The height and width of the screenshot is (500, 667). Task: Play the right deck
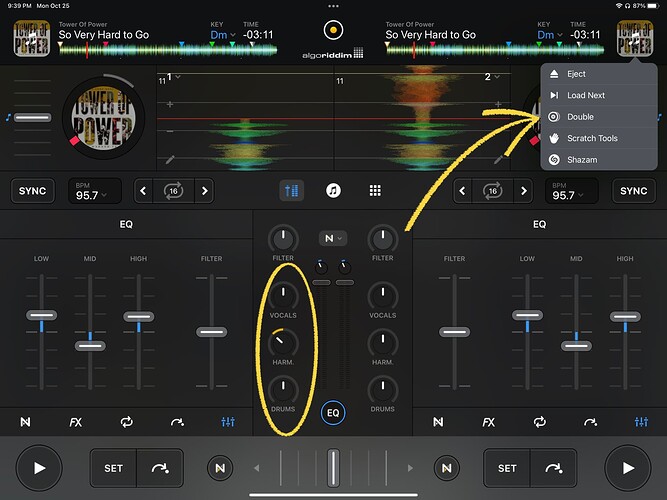point(628,468)
